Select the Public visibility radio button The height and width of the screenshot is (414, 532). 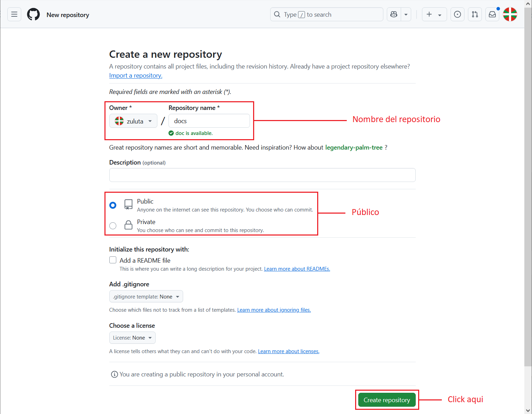pos(113,205)
